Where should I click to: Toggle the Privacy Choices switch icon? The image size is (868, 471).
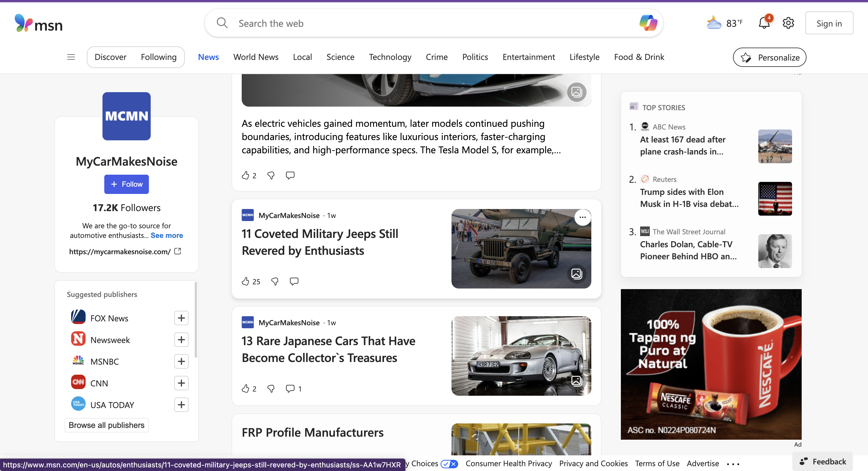point(449,463)
